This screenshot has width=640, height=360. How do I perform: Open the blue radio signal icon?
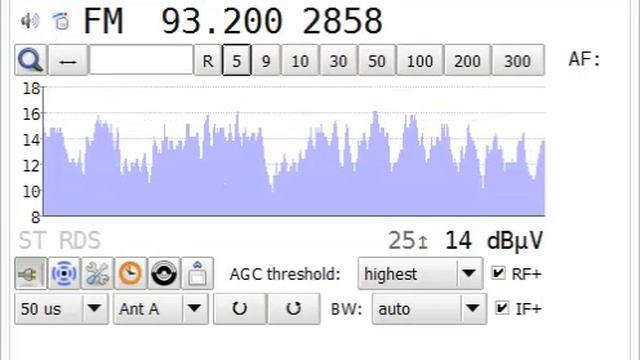(64, 273)
